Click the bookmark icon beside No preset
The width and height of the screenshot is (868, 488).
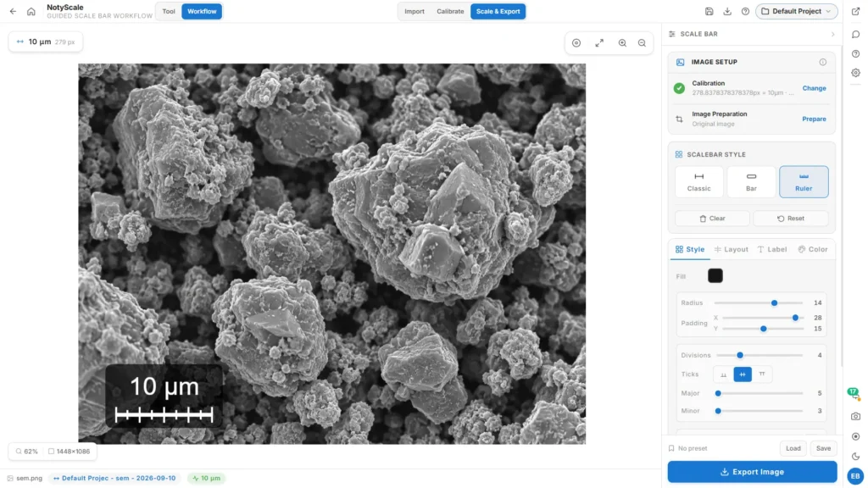[671, 448]
